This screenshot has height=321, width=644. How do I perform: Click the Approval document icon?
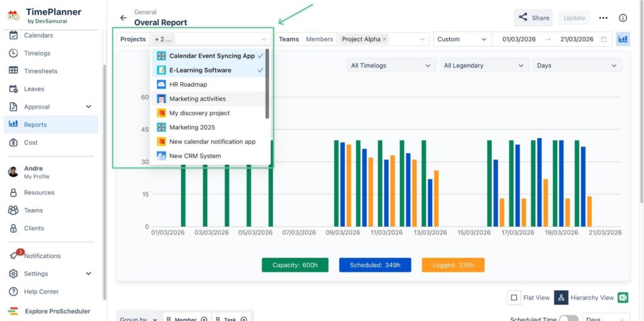pos(13,107)
